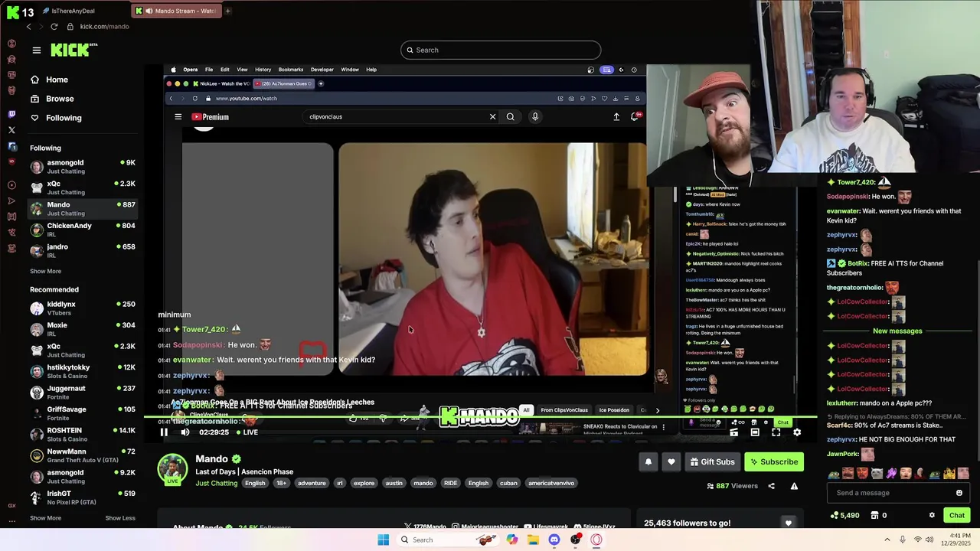The height and width of the screenshot is (551, 980).
Task: Open the player icon in Opera sidebar
Action: (11, 184)
